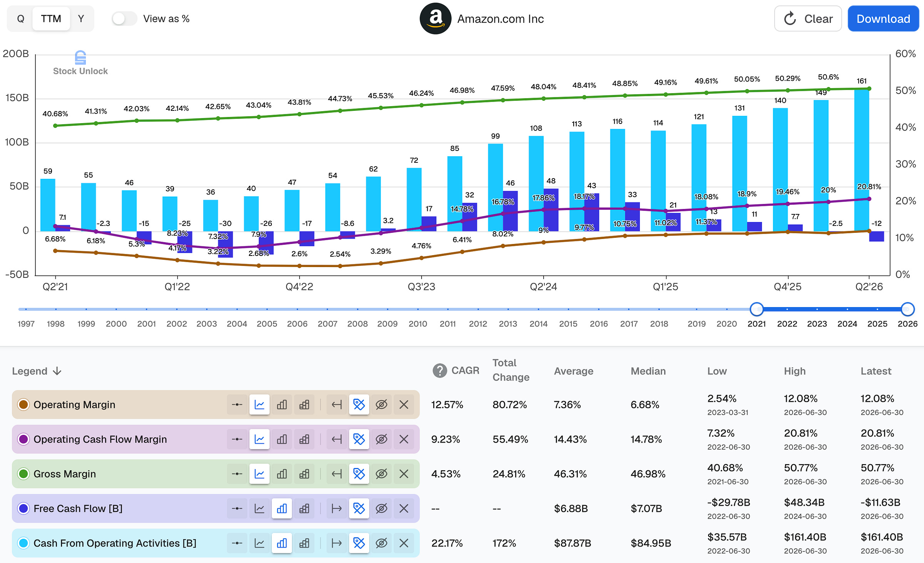Remove the Gross Margin series
This screenshot has width=924, height=563.
coord(404,474)
